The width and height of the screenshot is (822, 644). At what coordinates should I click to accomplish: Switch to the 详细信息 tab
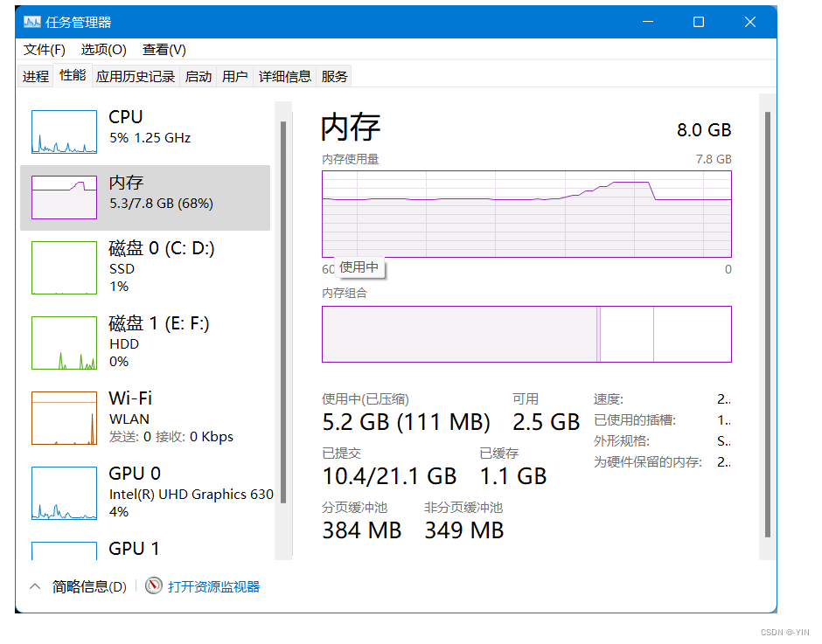(x=285, y=77)
